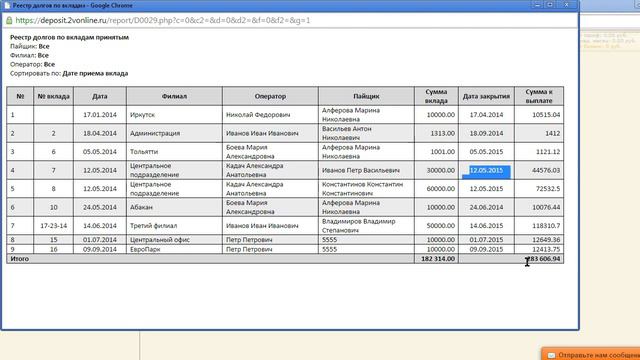The height and width of the screenshot is (360, 640).
Task: Click the "Третий филиал" branch cell
Action: [x=174, y=226]
